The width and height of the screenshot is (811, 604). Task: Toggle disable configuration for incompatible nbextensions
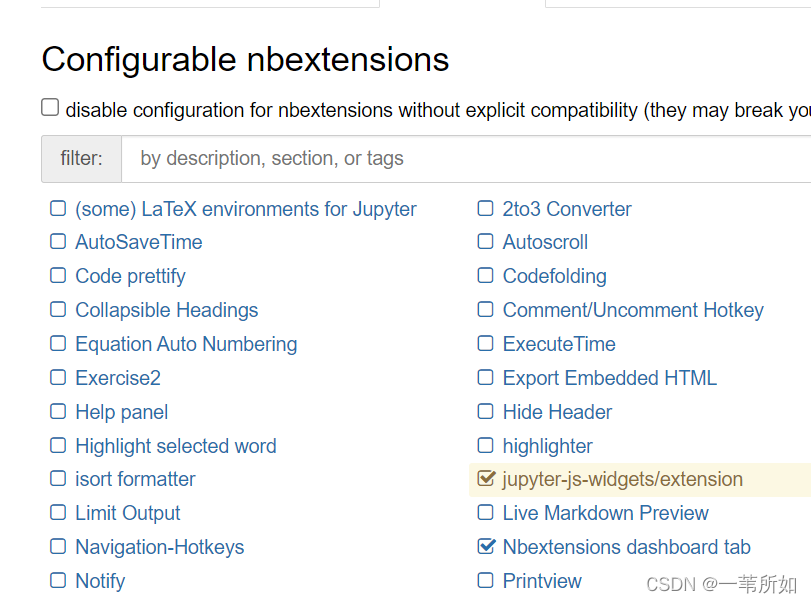tap(50, 108)
